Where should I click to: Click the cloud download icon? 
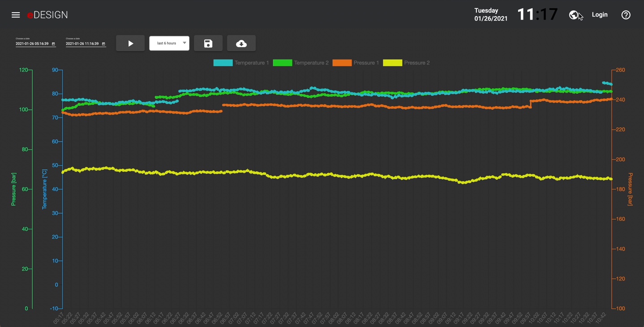point(241,43)
